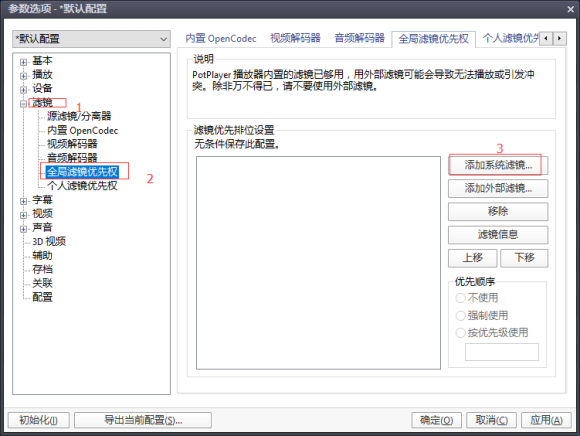580x436 pixels.
Task: Confirm with 确定(O) button
Action: 436,420
